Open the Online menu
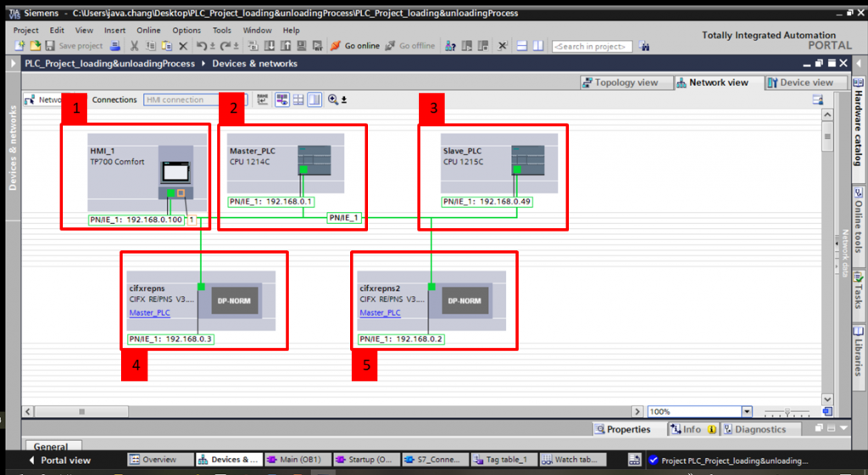Image resolution: width=868 pixels, height=475 pixels. tap(148, 31)
